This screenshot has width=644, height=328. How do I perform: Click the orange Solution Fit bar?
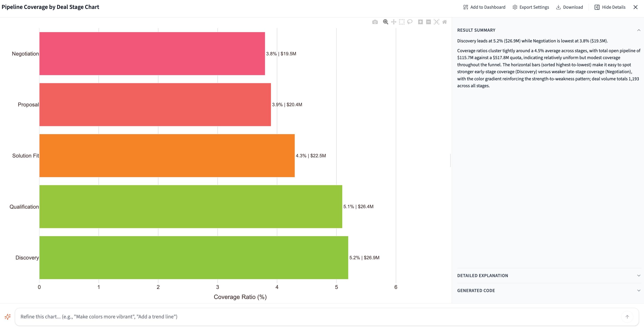click(x=167, y=156)
